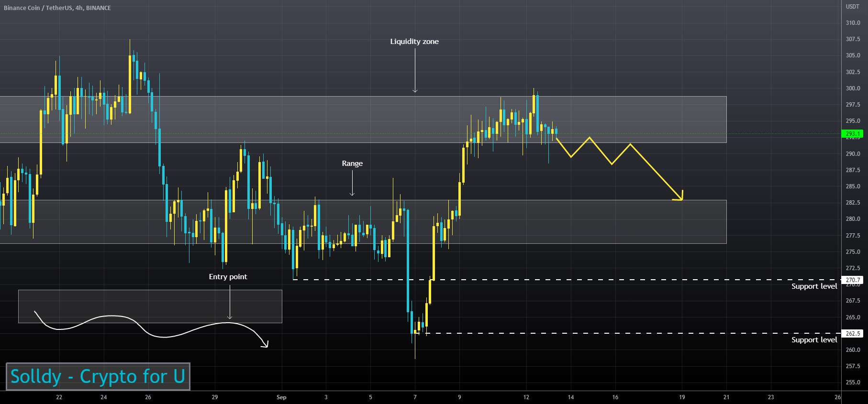868x404 pixels.
Task: Click the Liquidity zone label
Action: point(414,42)
